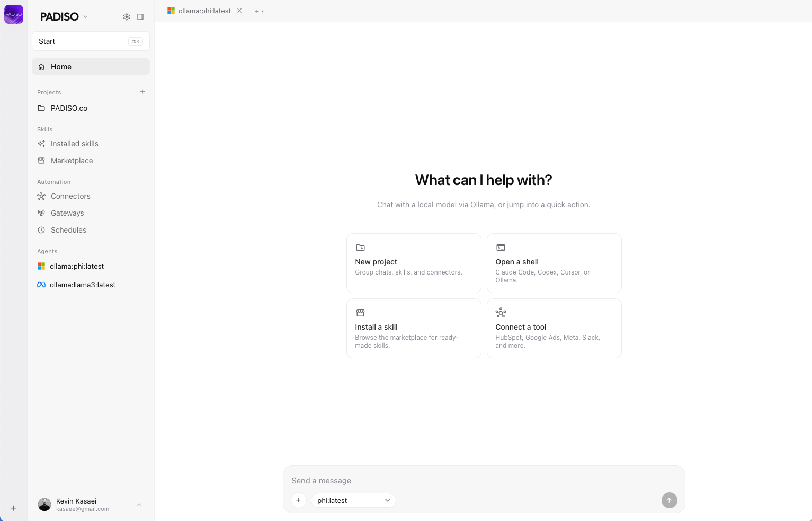The width and height of the screenshot is (812, 521).
Task: Open the New project quick action card
Action: coord(414,263)
